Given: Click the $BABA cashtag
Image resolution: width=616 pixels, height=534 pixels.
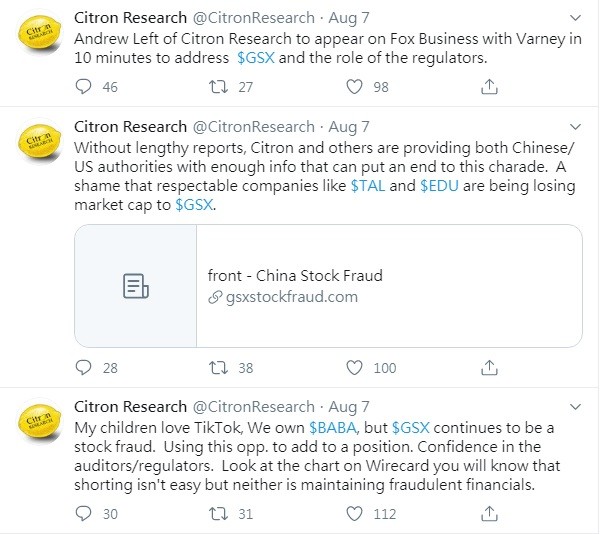Looking at the screenshot, I should [332, 428].
